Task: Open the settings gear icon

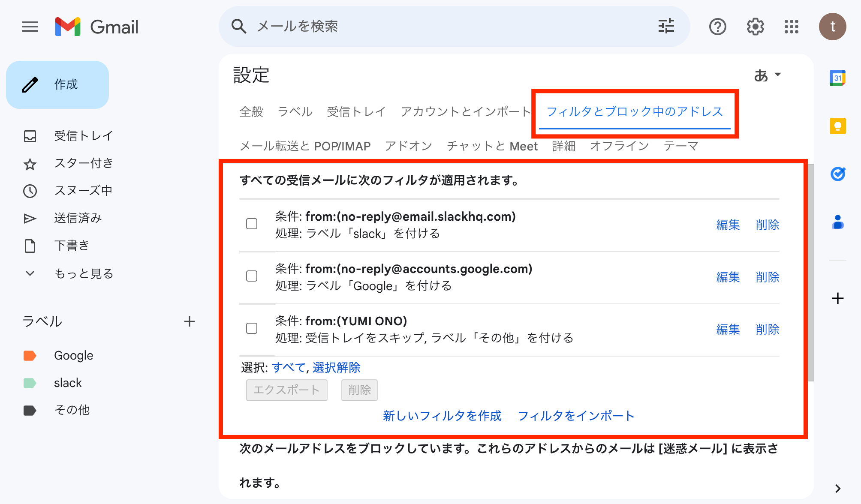Action: point(755,27)
